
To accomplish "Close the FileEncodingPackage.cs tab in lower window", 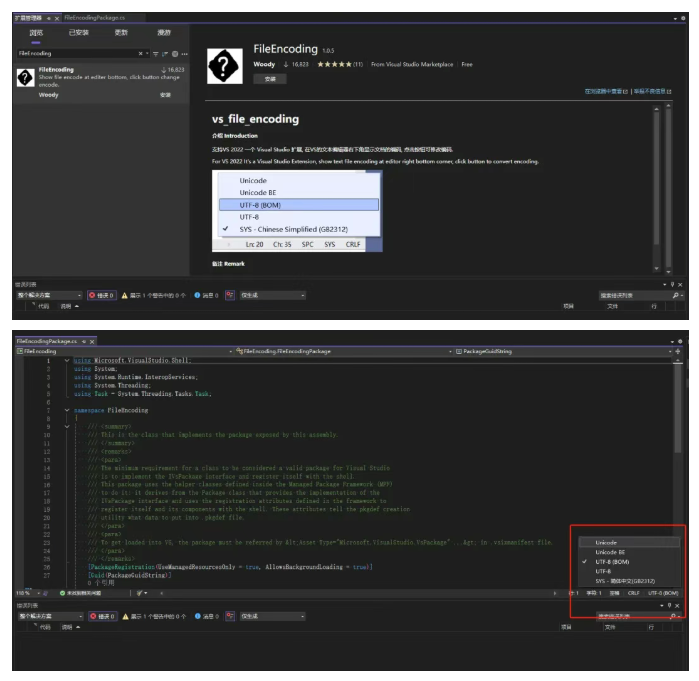I will click(x=92, y=341).
